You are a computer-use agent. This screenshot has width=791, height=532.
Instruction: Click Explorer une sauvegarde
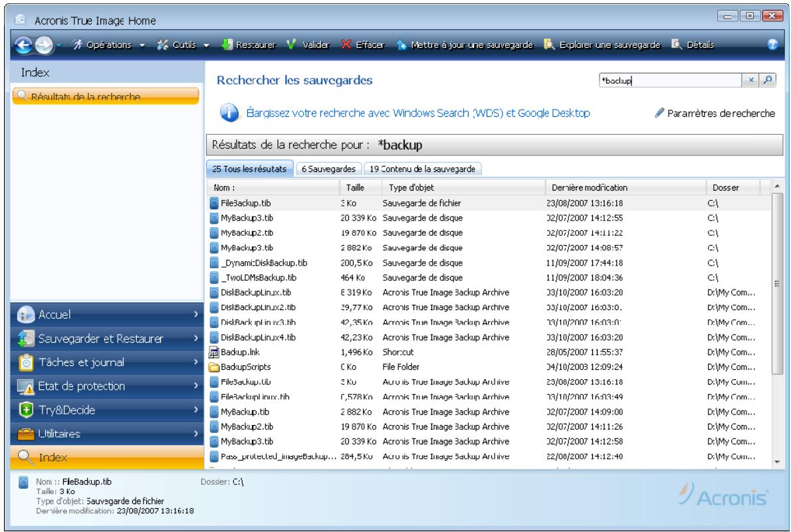tap(602, 45)
